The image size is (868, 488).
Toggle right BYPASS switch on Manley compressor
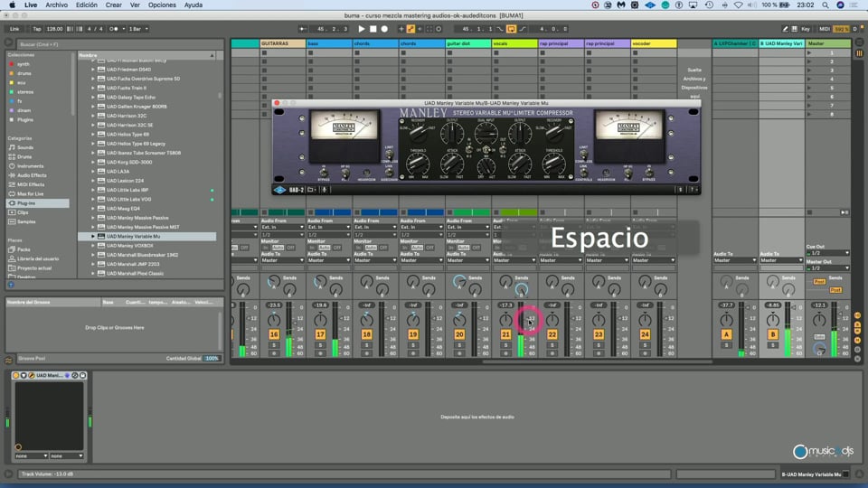point(648,174)
